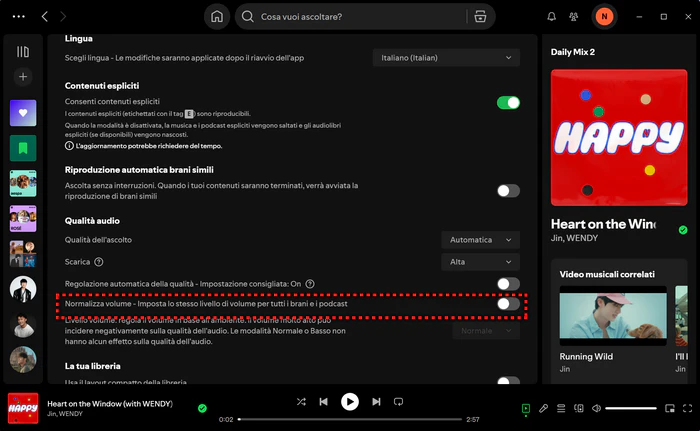Viewport: 700px width, 431px height.
Task: Open the language dropdown 'Italiano (Italian)'
Action: (x=446, y=58)
